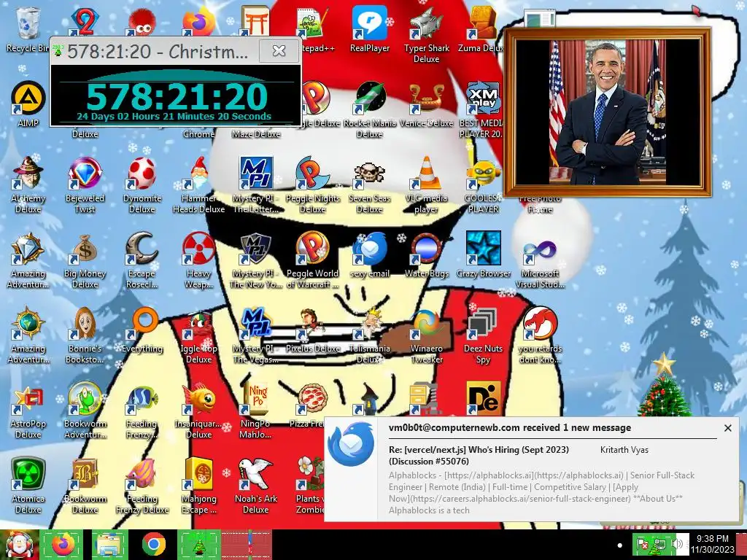747x560 pixels.
Task: Click the volume speaker tray icon
Action: pos(678,544)
